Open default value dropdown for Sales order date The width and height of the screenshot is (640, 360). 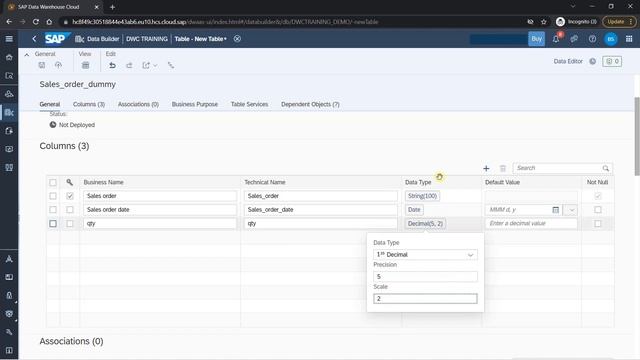coord(571,210)
